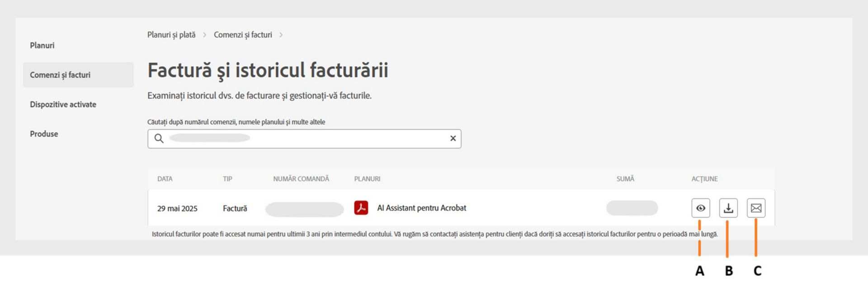Click the SUMĂ column header
The width and height of the screenshot is (868, 281).
point(625,179)
